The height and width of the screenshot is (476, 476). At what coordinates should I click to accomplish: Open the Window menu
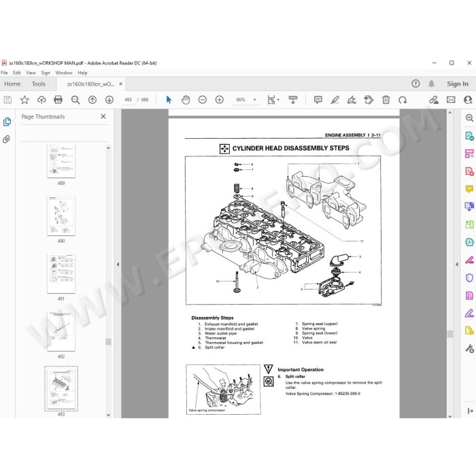(x=64, y=73)
